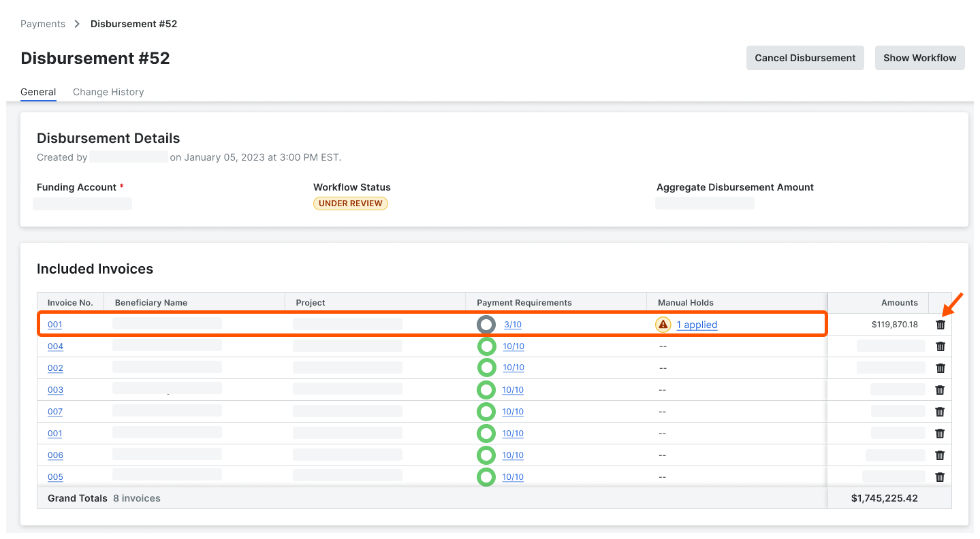
Task: Open the 3/10 payment requirements link
Action: click(x=513, y=325)
